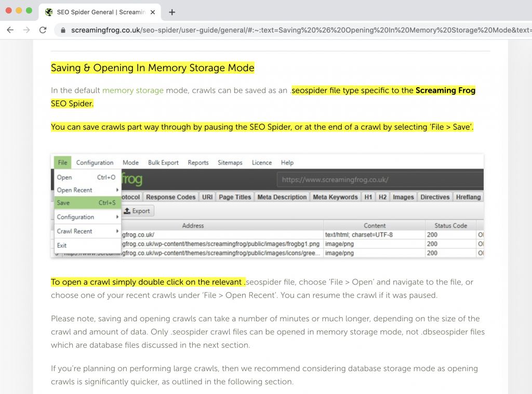Screen dimensions: 532x394
Task: Open the memory storage link
Action: (x=132, y=90)
